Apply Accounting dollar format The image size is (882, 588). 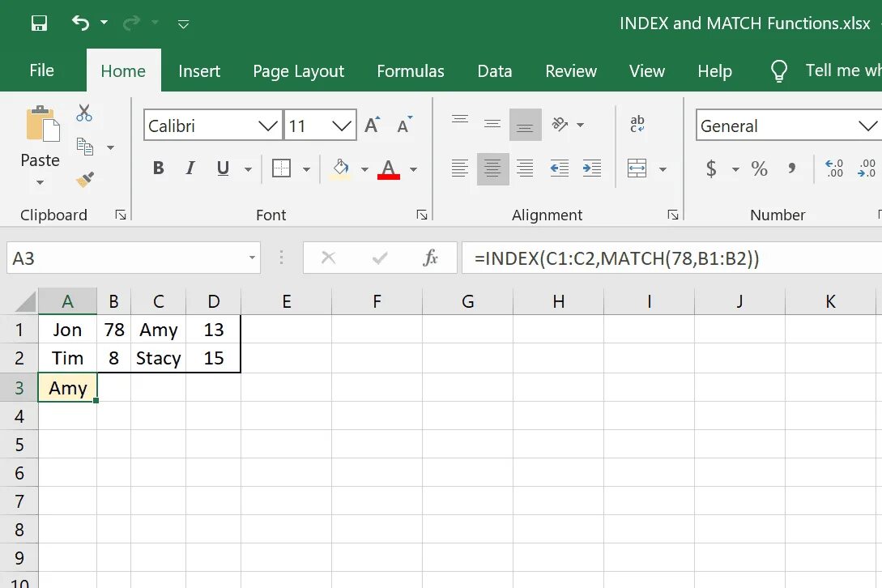712,168
